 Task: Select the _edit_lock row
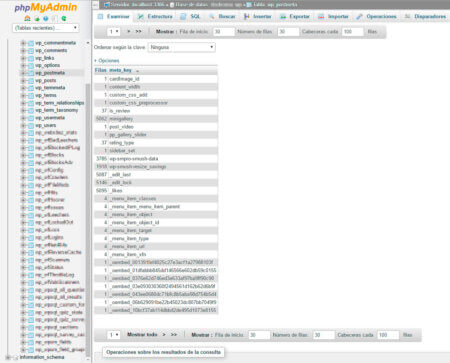[x=156, y=183]
